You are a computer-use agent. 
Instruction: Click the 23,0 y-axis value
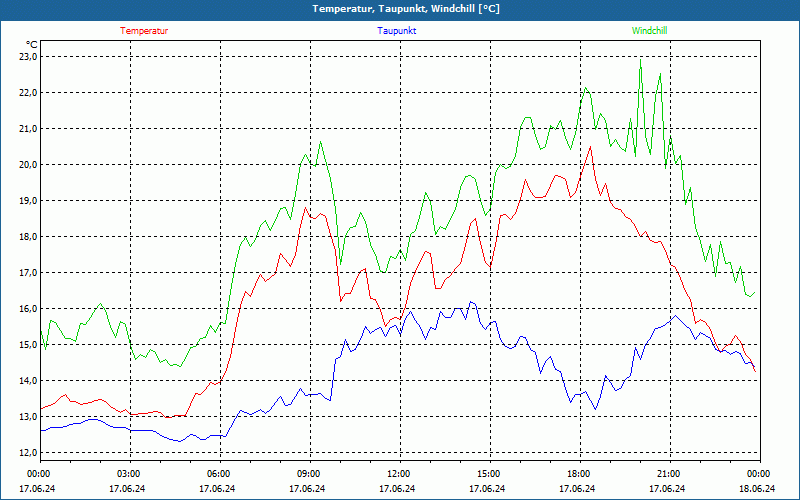point(27,57)
